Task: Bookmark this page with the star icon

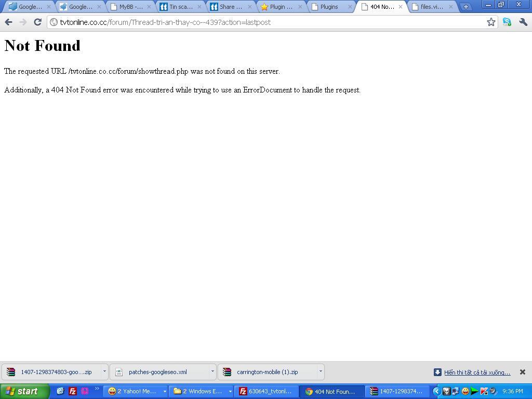Action: [490, 22]
